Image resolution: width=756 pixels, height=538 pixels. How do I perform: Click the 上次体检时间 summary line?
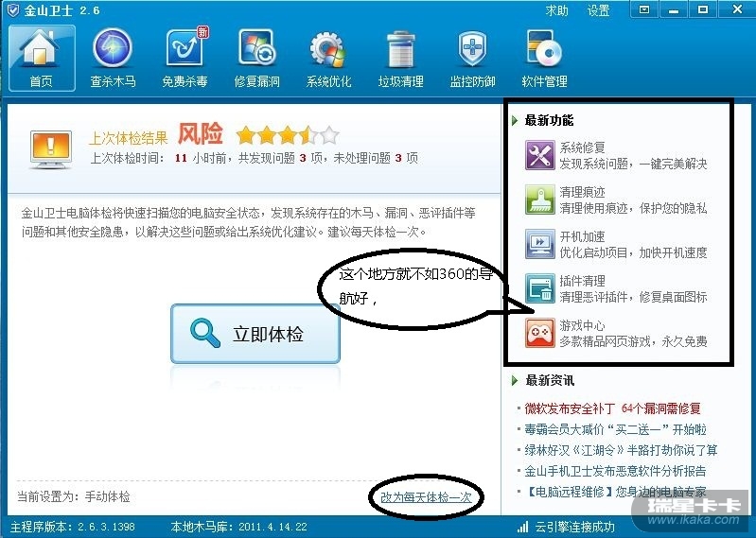(x=255, y=158)
